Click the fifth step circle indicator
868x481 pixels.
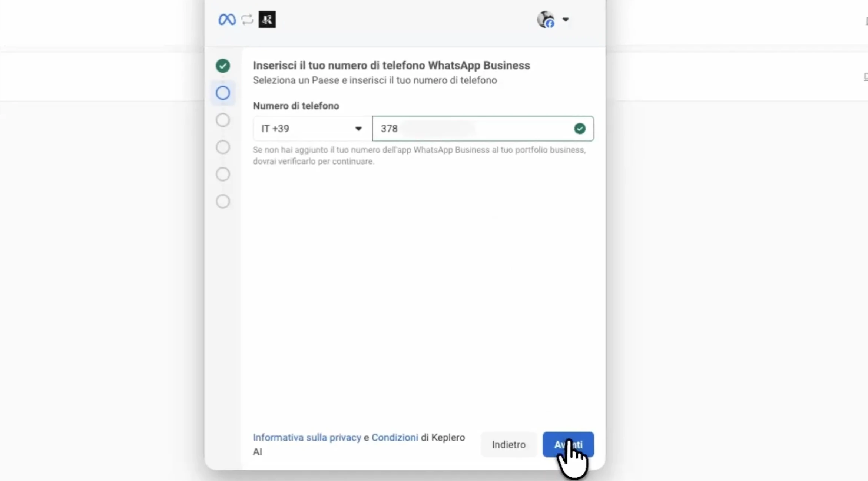pos(223,174)
